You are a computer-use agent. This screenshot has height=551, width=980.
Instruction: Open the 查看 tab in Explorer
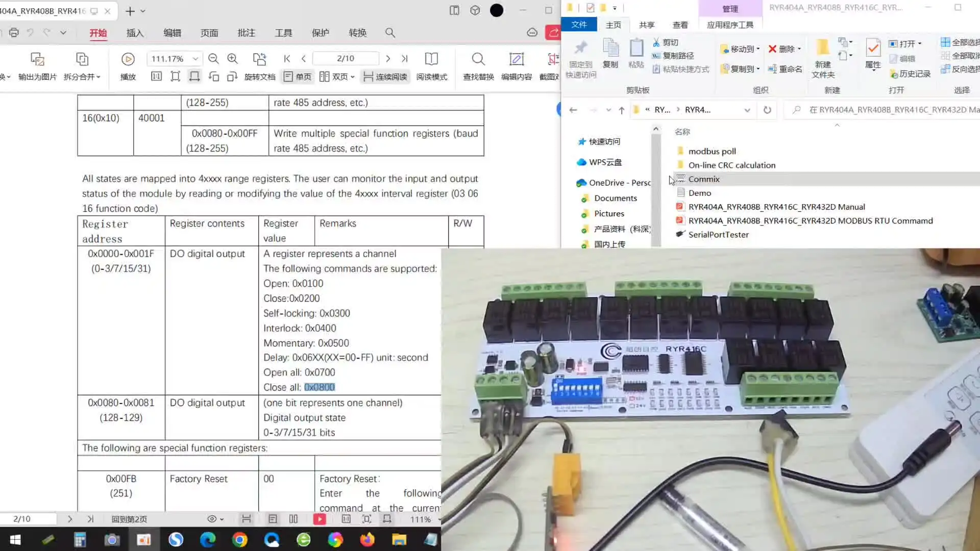click(x=680, y=25)
